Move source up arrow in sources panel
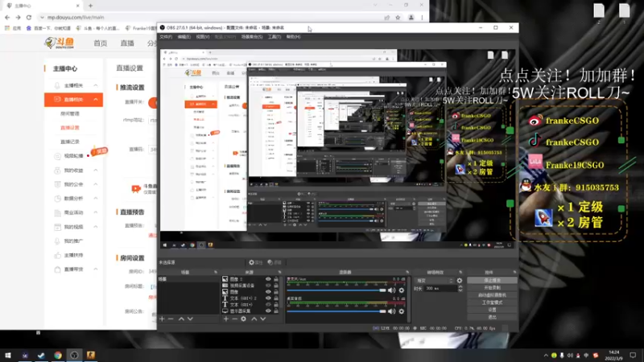Viewport: 644px width, 362px height. 254,319
